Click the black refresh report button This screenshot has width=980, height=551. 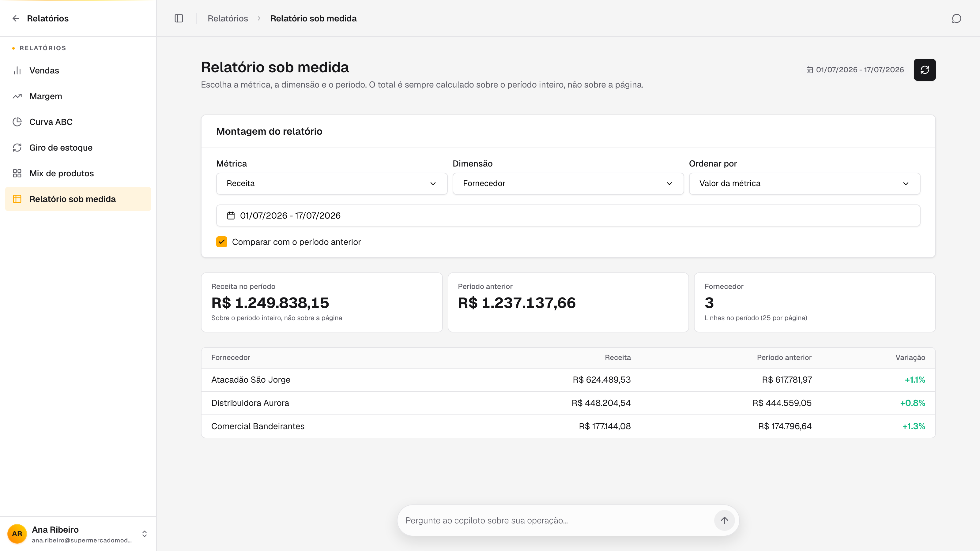(x=925, y=69)
